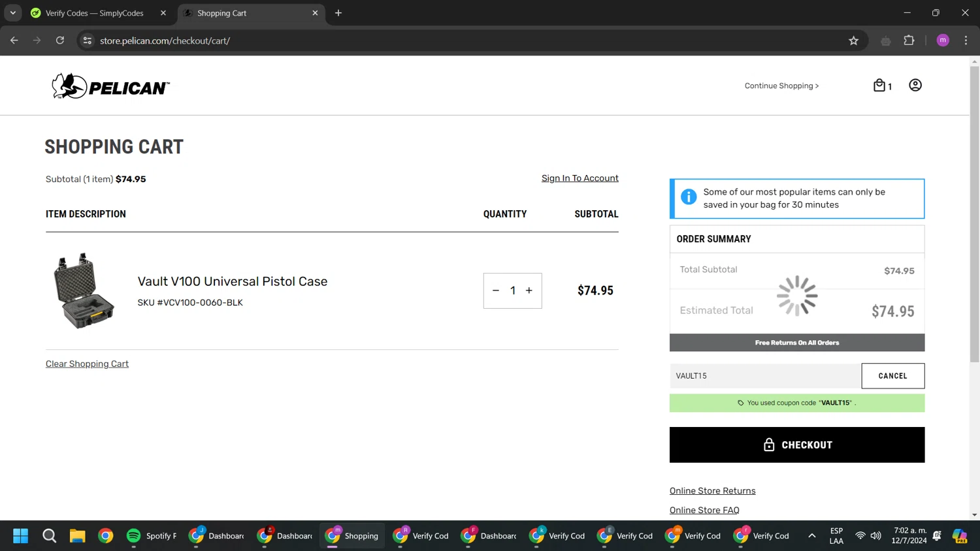Increase quantity with the plus button
Screen dimensions: 980x551
point(529,291)
